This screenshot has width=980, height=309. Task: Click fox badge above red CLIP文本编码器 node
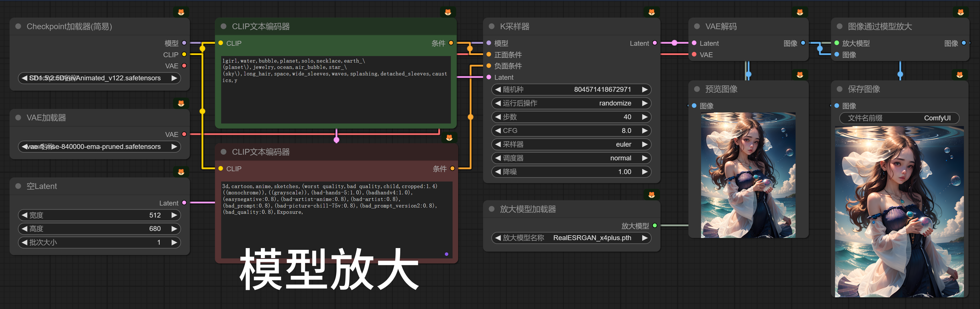pos(449,137)
